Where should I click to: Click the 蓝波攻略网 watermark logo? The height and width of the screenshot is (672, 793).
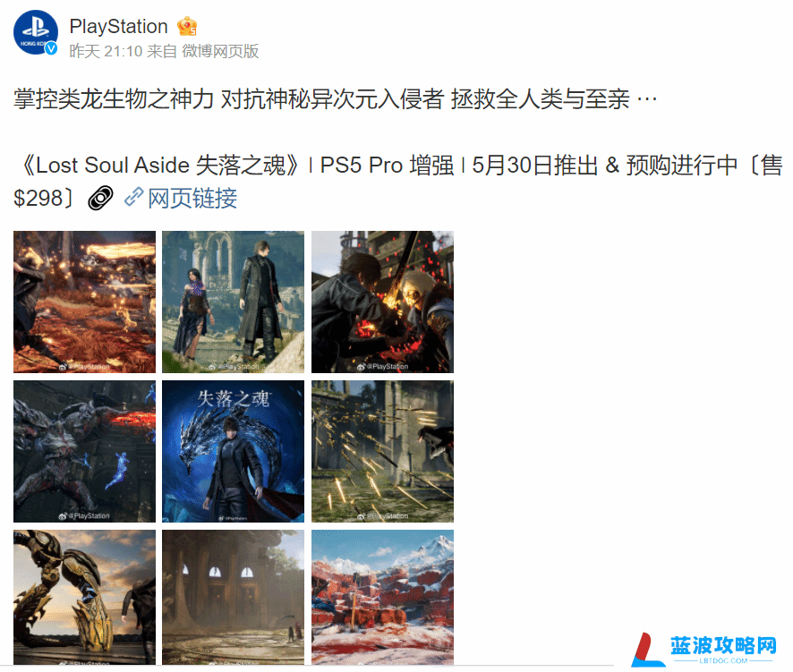(x=704, y=650)
